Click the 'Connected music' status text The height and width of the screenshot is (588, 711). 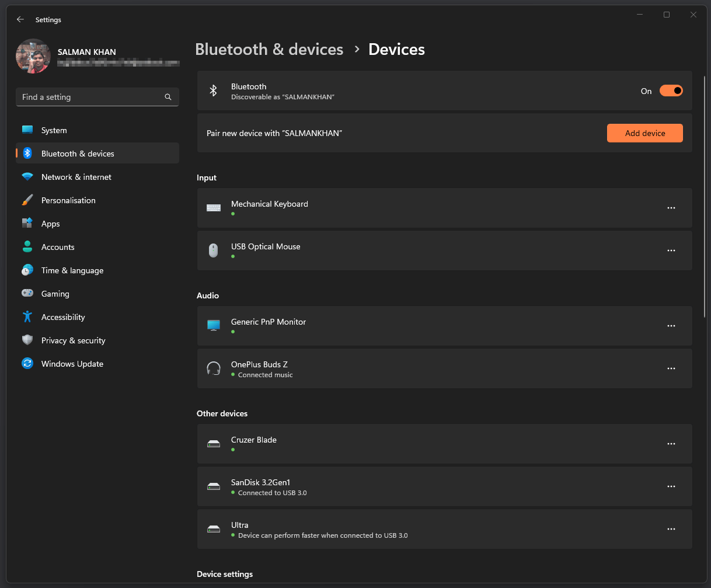coord(266,375)
